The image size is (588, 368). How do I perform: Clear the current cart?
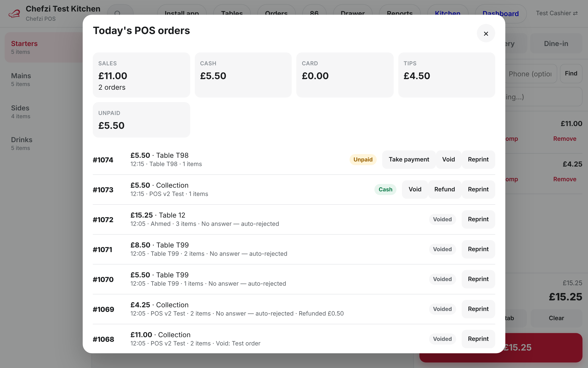(x=556, y=318)
